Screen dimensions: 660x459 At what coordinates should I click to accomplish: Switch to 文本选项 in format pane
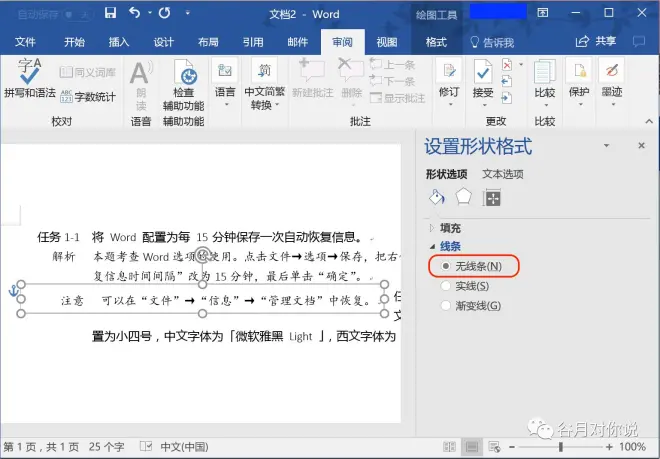503,174
